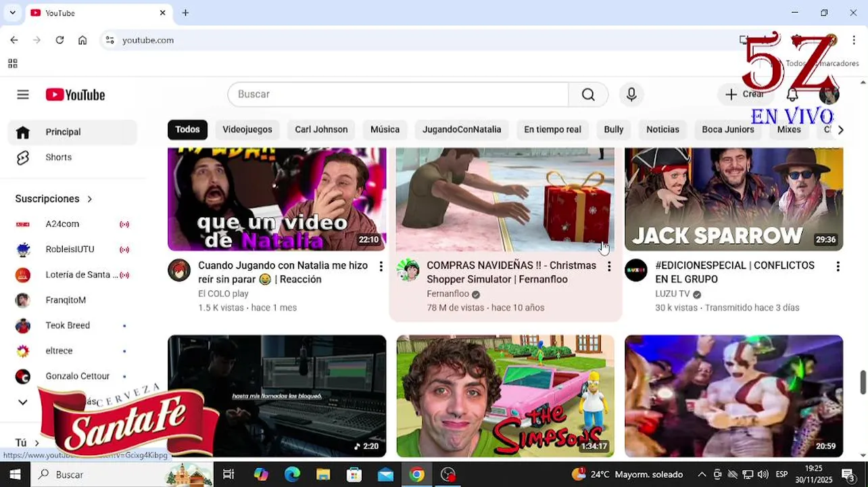The image size is (868, 487).
Task: Open Chrome home page button
Action: 82,40
